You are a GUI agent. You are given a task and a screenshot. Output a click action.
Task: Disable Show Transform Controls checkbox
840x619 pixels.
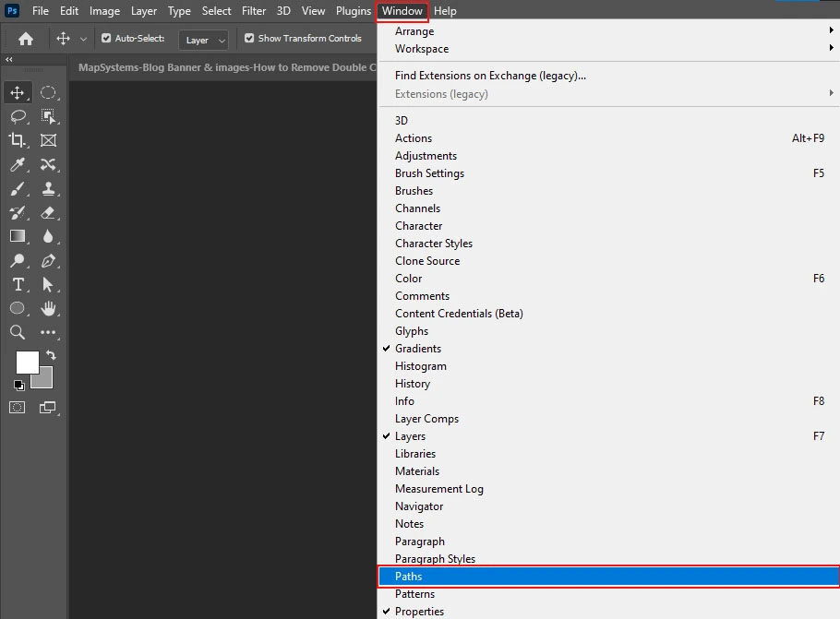click(249, 39)
